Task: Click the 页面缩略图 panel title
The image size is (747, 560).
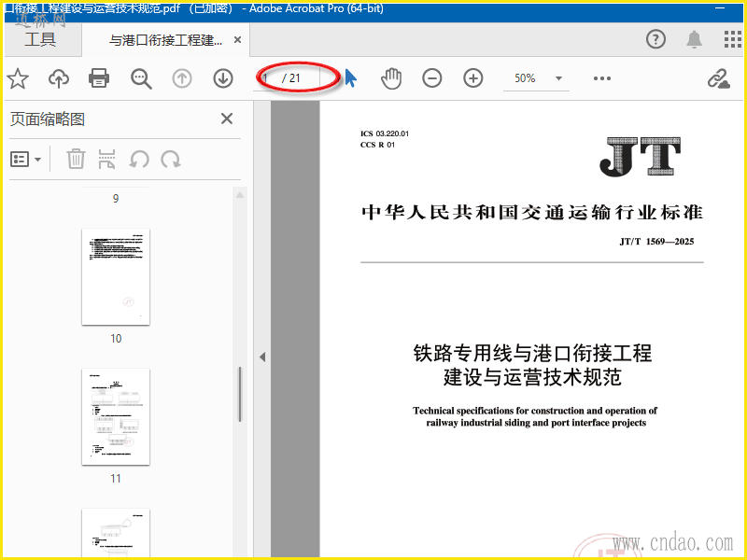Action: tap(48, 119)
